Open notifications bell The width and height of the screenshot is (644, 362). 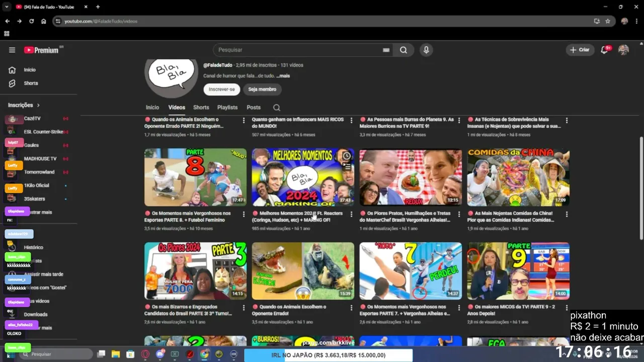[605, 50]
